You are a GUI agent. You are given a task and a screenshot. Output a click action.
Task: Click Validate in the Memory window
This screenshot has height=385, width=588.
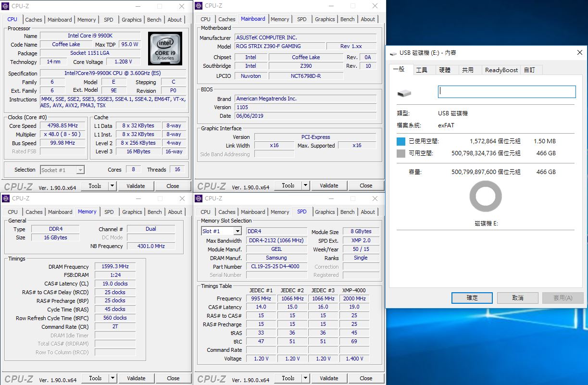(136, 378)
